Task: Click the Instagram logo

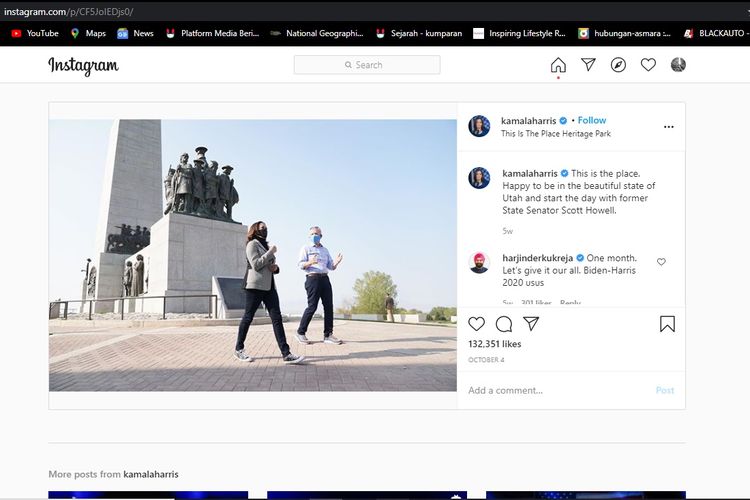Action: (x=83, y=66)
